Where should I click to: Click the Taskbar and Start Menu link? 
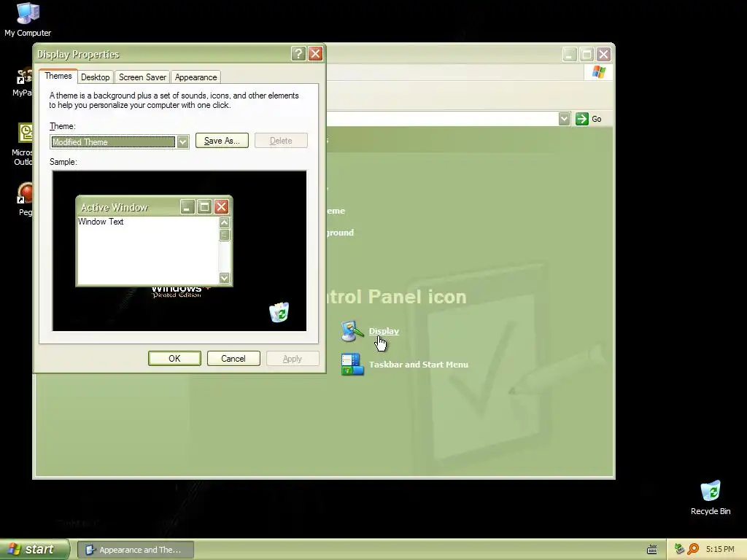point(418,365)
